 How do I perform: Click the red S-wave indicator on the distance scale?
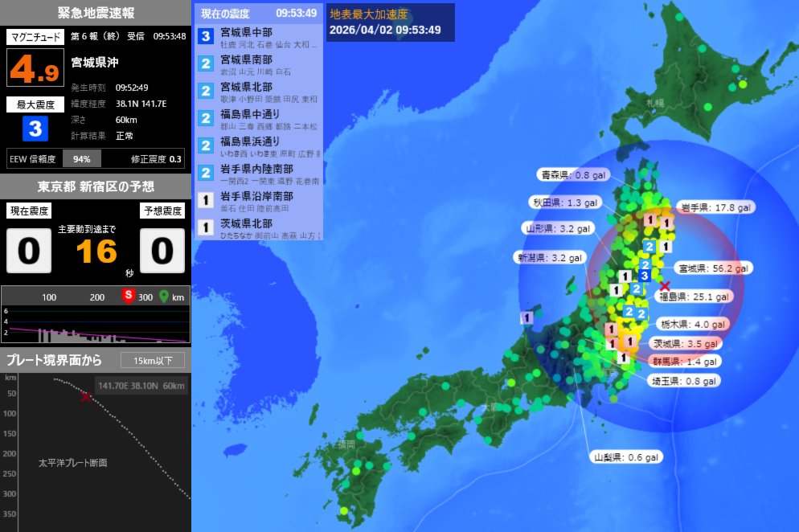pyautogui.click(x=130, y=297)
